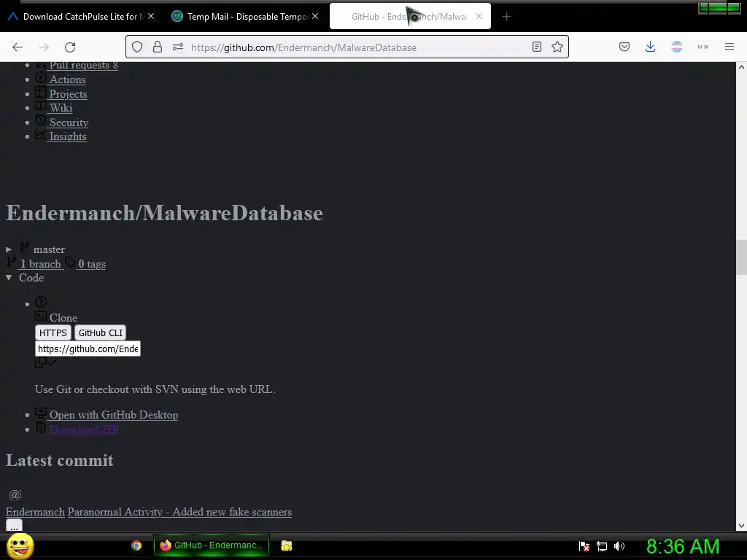This screenshot has height=560, width=747.
Task: Open the Firefox hamburger menu
Action: tap(729, 47)
